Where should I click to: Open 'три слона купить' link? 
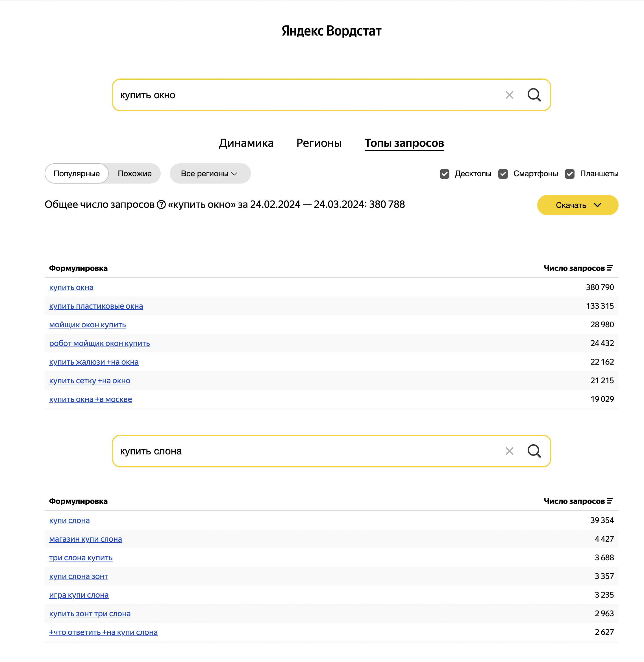click(81, 558)
